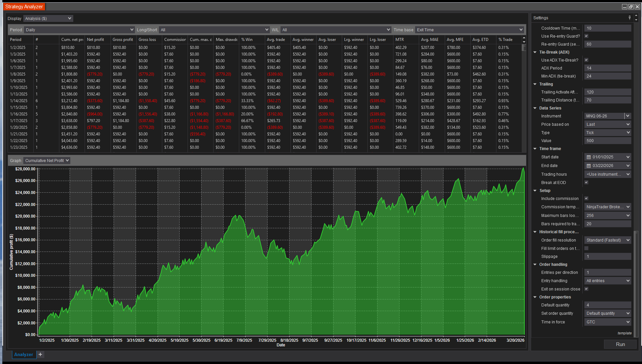The image size is (642, 364).
Task: Click the template link
Action: [x=624, y=333]
